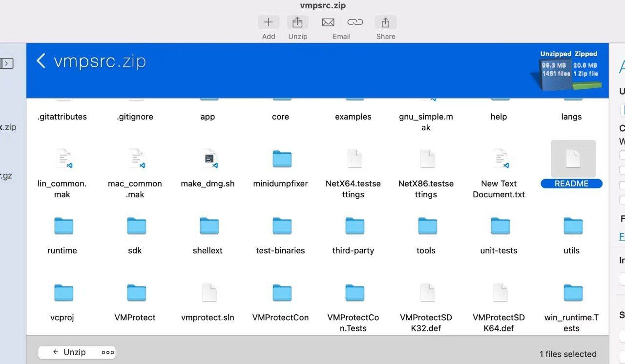
Task: Click the Unzip icon in top toolbar
Action: 297,22
